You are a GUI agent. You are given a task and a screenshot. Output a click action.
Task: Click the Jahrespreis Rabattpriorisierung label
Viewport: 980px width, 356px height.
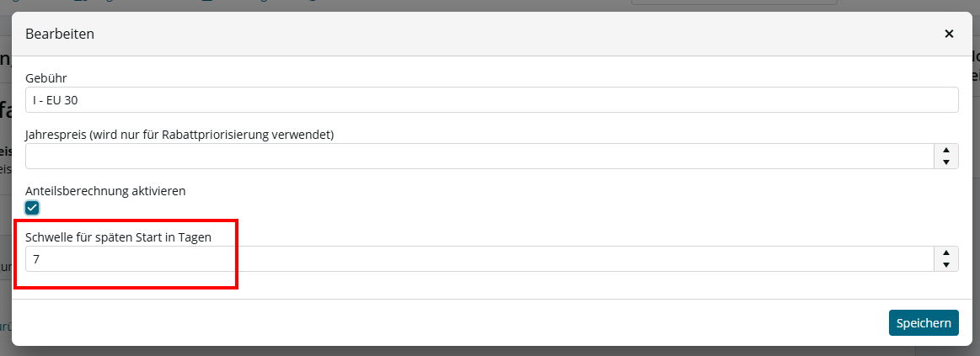pos(179,135)
